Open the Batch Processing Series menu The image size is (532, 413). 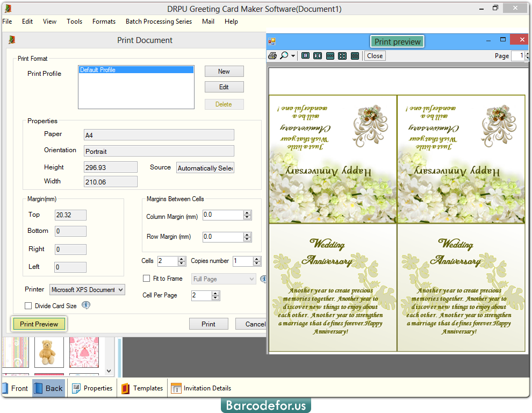coord(159,22)
